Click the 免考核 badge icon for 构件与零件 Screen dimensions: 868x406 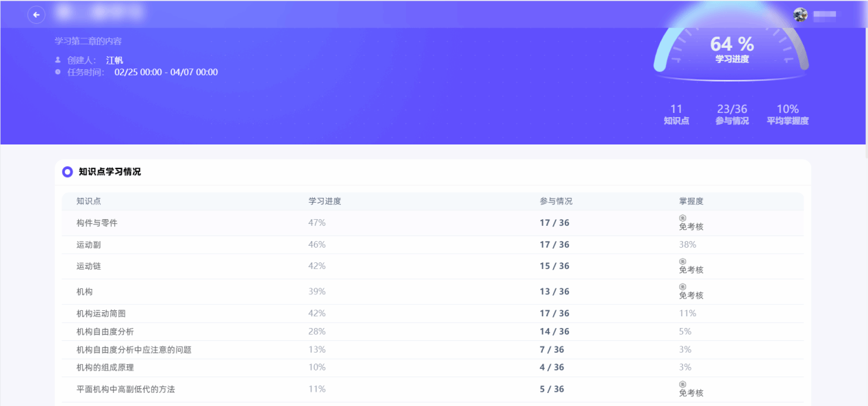[x=682, y=218]
